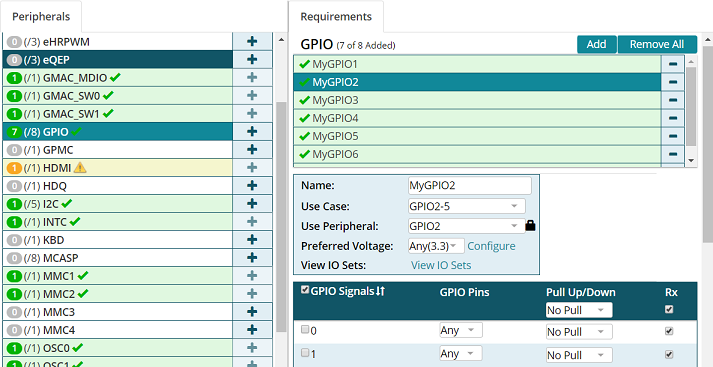Click the plus icon for eQEP

coord(252,60)
